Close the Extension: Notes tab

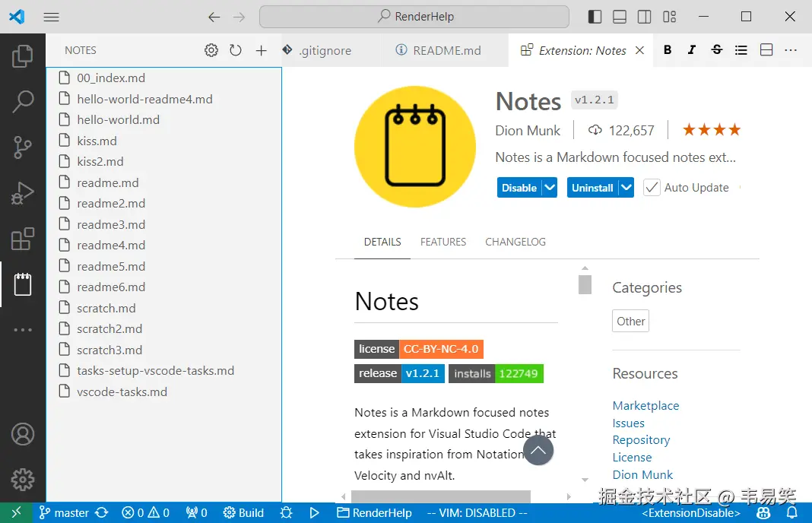tap(639, 50)
